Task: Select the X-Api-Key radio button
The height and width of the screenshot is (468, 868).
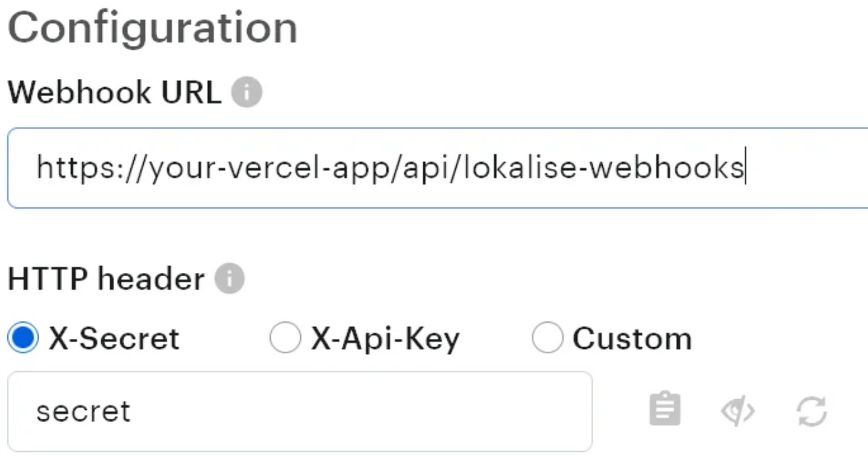Action: click(285, 338)
